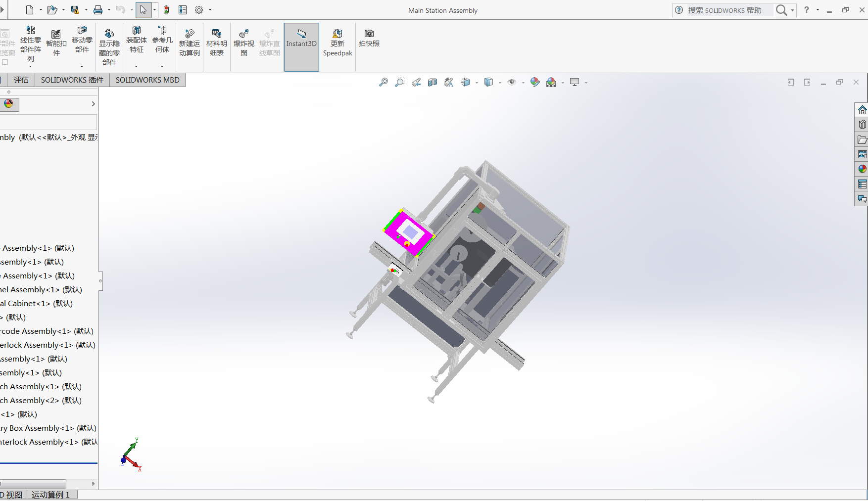Open Design Library in the task pane
868x501 pixels.
862,125
